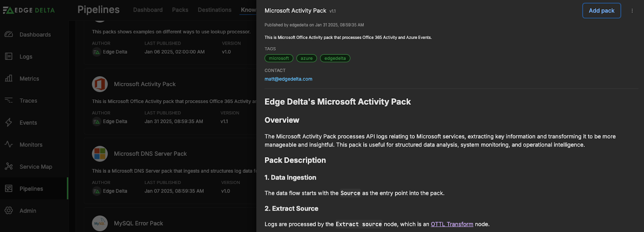This screenshot has width=644, height=232.
Task: Open Dashboards from the sidebar icon
Action: [9, 35]
